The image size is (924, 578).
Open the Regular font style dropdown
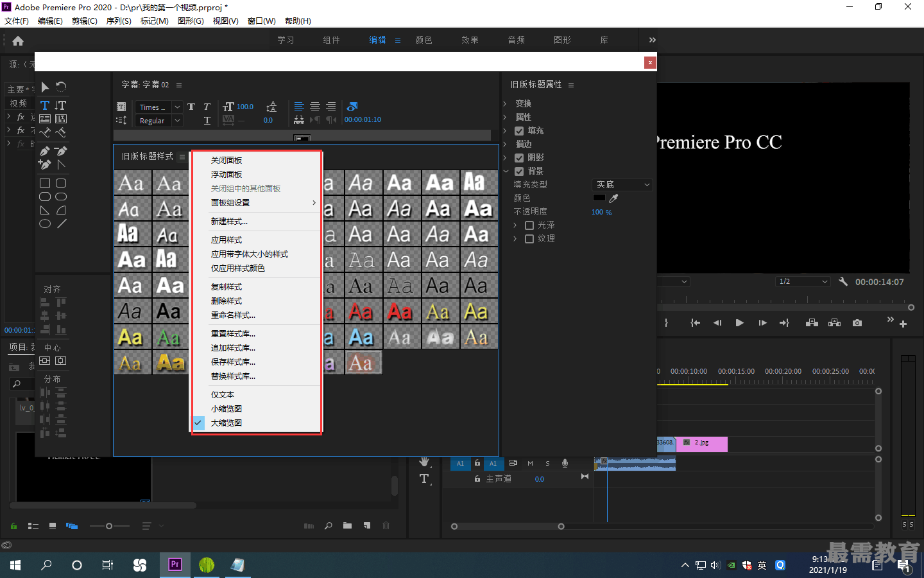click(x=159, y=121)
